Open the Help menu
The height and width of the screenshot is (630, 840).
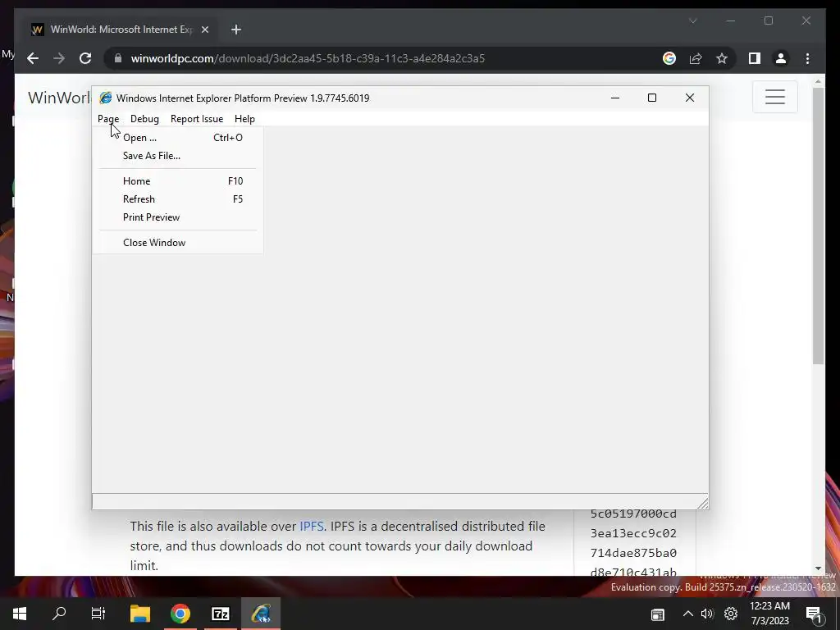(244, 119)
